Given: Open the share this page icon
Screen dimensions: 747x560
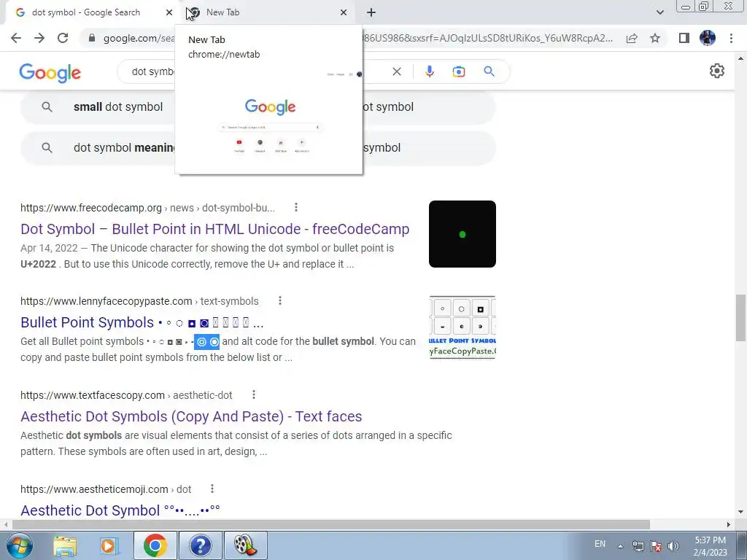Looking at the screenshot, I should (632, 38).
